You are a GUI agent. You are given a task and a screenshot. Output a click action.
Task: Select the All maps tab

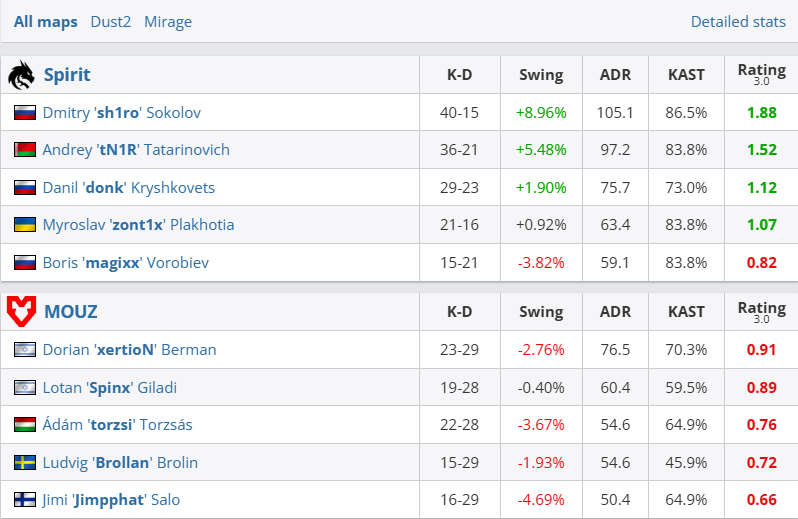[46, 21]
